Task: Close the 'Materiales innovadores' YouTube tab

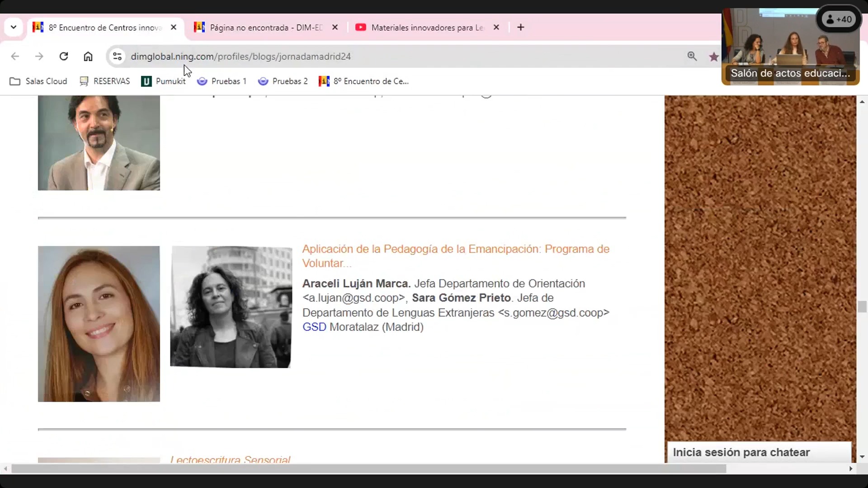Action: click(496, 28)
